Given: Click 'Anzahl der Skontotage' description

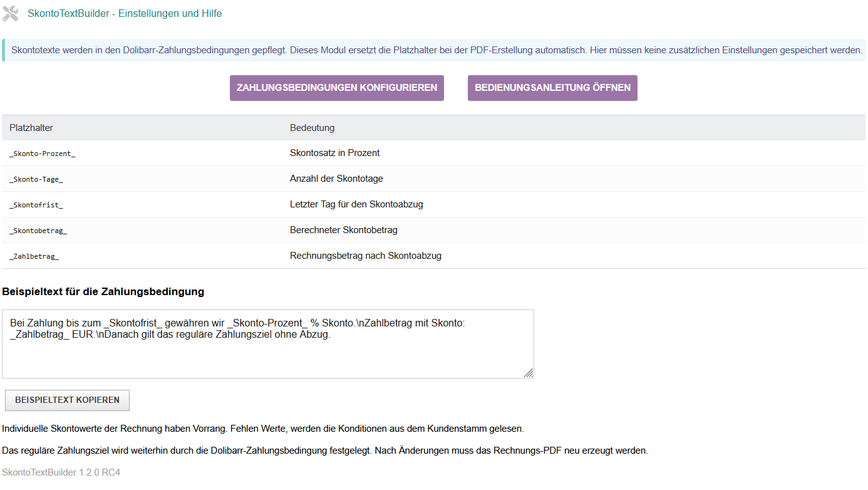Looking at the screenshot, I should tap(336, 179).
